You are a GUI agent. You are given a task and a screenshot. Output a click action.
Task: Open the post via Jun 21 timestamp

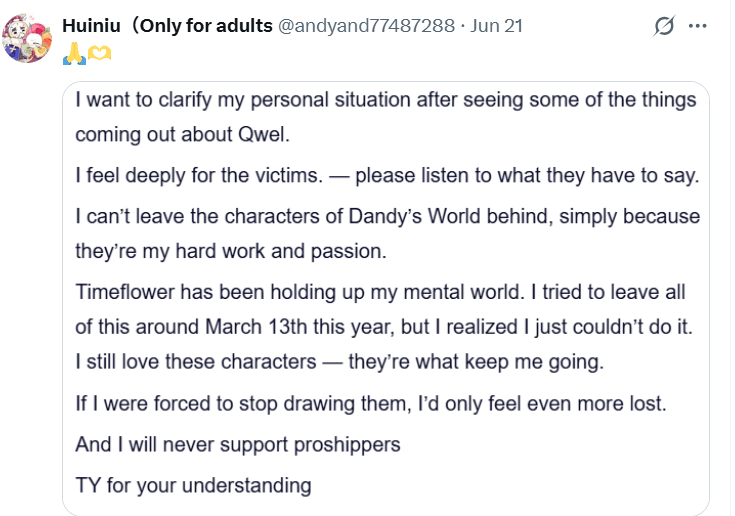496,26
